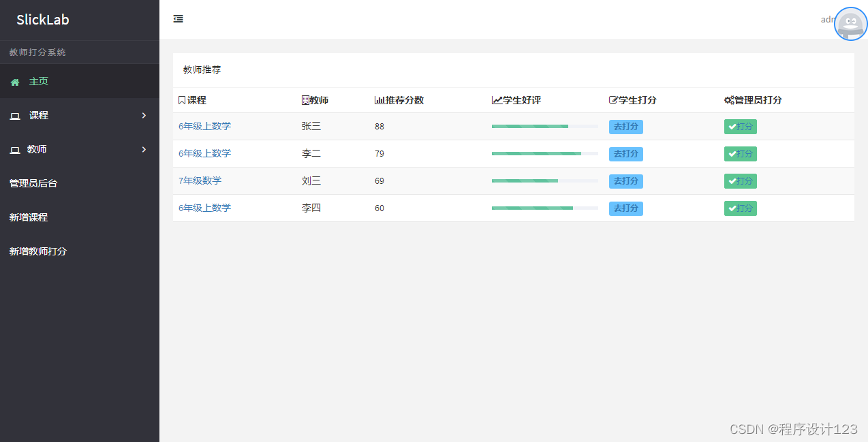Viewport: 868px width, 442px height.
Task: Click the teacher icon in the 教师 column header
Action: (305, 99)
